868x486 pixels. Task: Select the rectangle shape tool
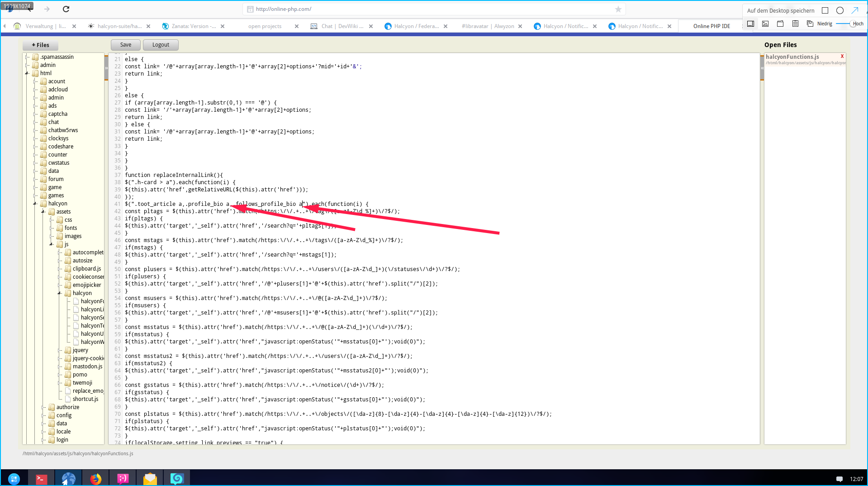[x=825, y=10]
